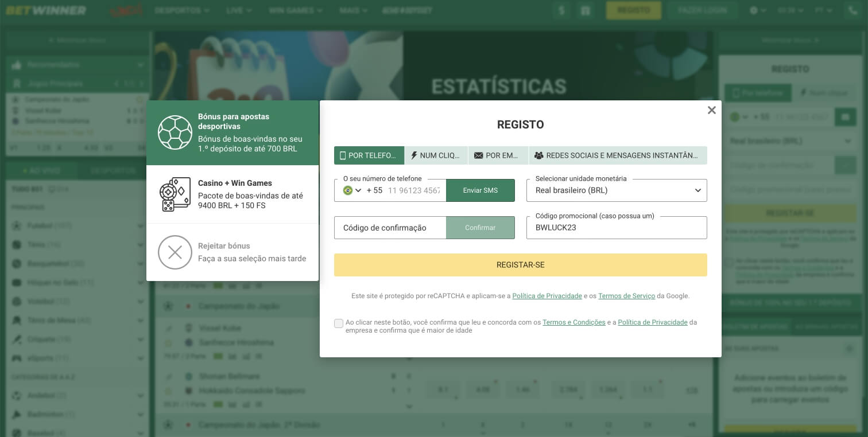Open Real brasileiro dropdown in right sidebar

coord(790,141)
